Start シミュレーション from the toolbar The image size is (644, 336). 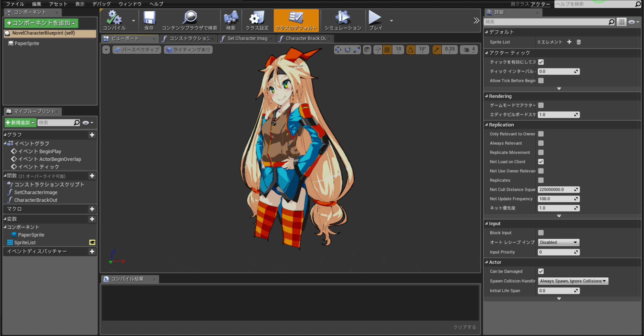click(x=343, y=20)
